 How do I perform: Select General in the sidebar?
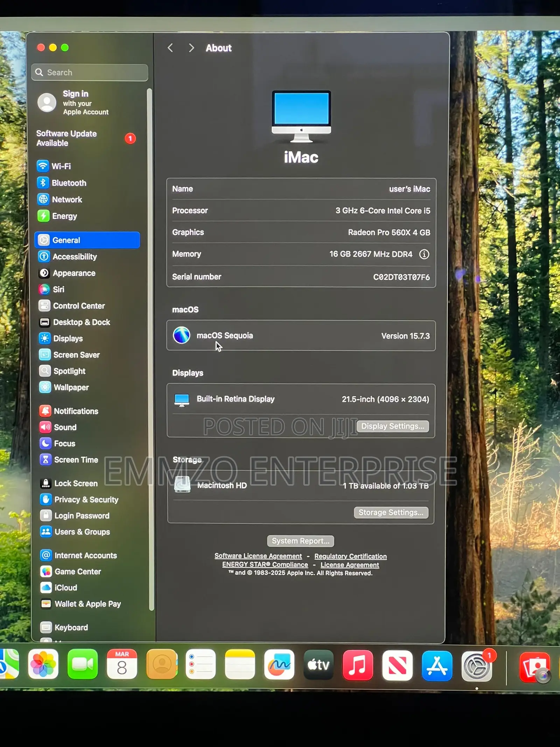click(87, 240)
